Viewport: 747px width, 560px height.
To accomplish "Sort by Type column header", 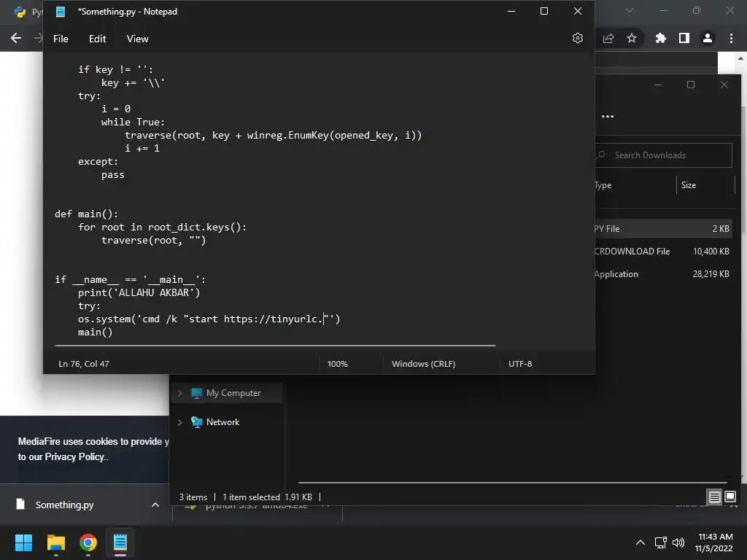I will pyautogui.click(x=603, y=185).
